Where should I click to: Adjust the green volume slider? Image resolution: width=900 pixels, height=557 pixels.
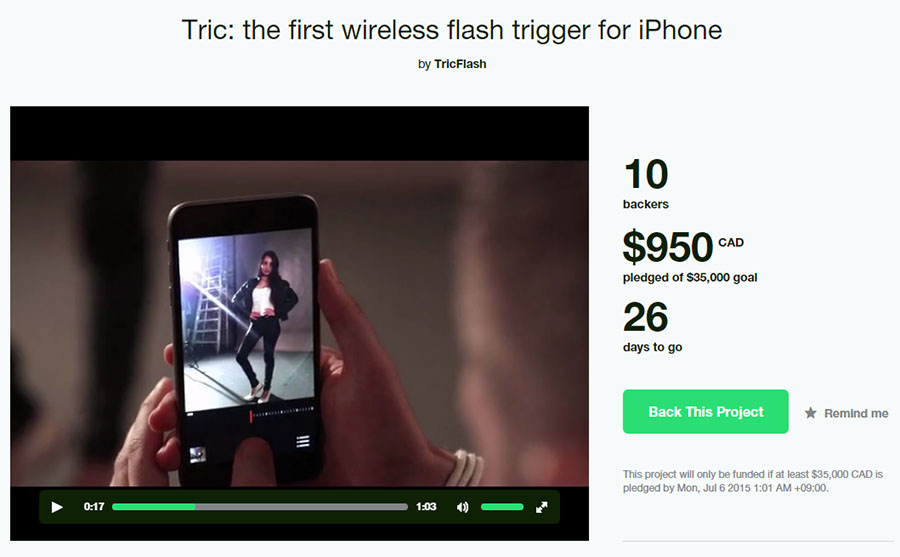point(502,507)
